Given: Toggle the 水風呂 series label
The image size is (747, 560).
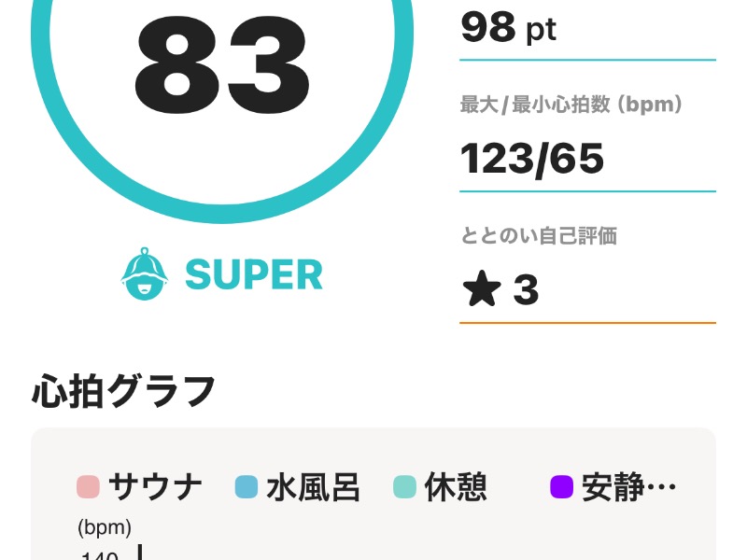Looking at the screenshot, I should click(x=313, y=486).
